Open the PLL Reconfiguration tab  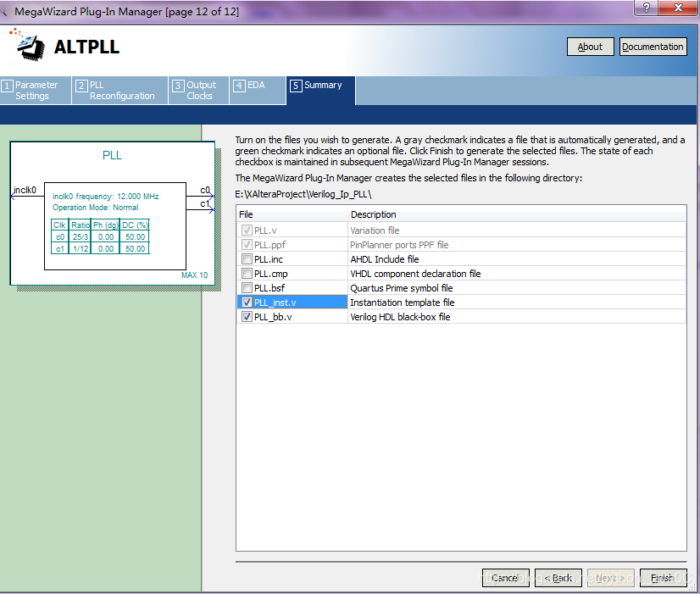click(120, 90)
